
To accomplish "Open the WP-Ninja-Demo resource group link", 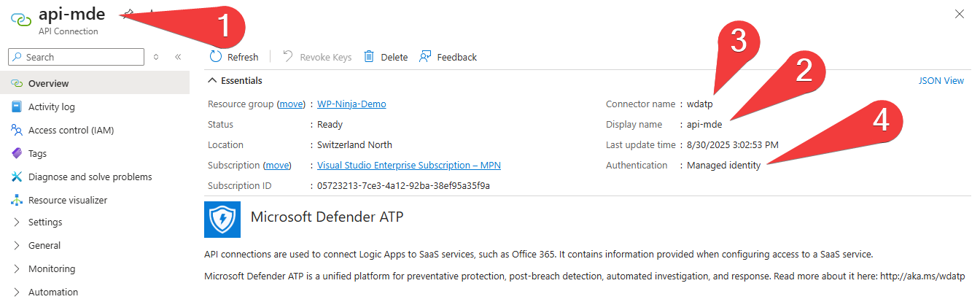I will coord(351,104).
